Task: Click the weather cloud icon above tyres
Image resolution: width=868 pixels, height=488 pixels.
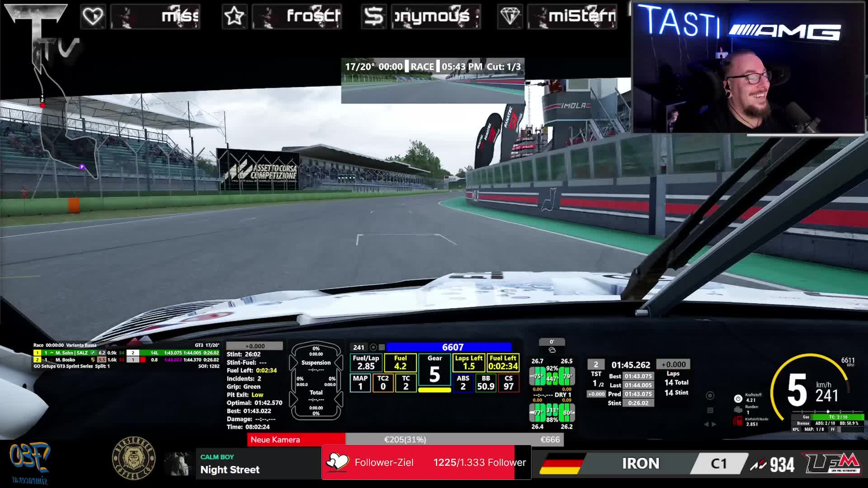Action: tap(552, 350)
